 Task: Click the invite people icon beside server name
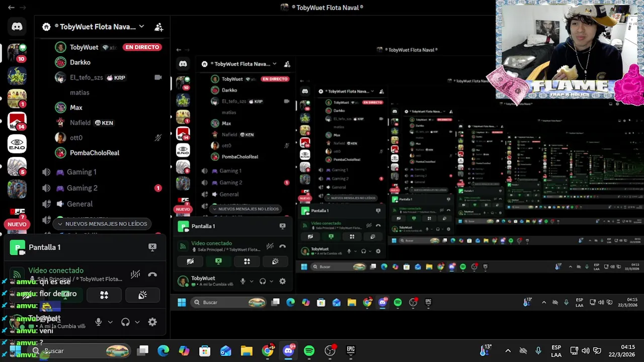158,27
